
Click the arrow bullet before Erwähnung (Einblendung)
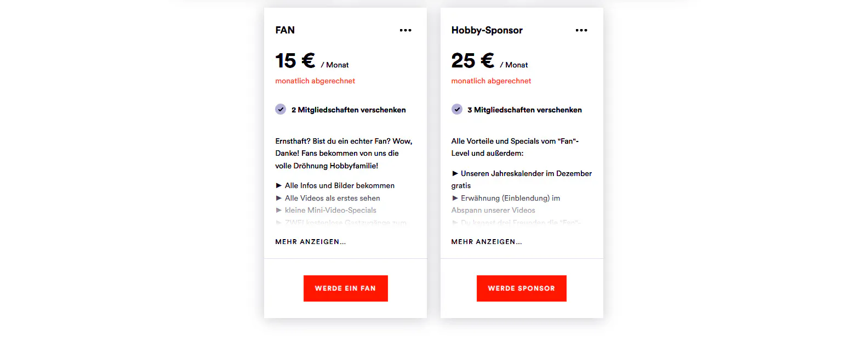pos(455,198)
